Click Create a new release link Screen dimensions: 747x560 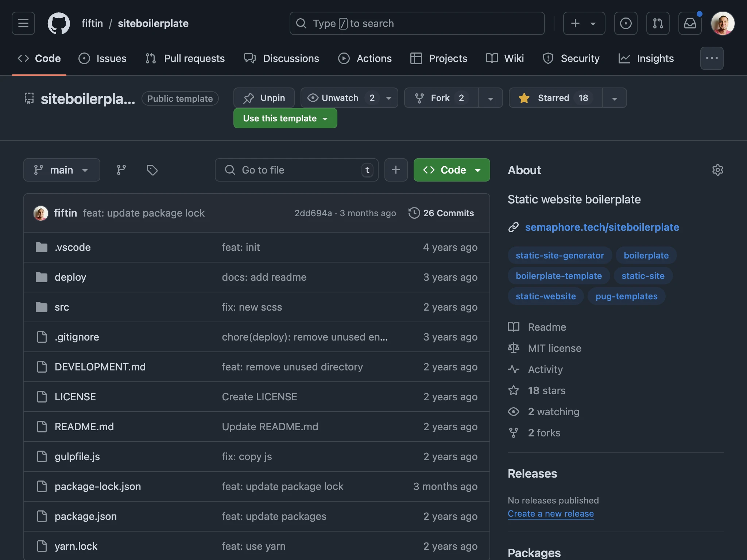coord(550,513)
